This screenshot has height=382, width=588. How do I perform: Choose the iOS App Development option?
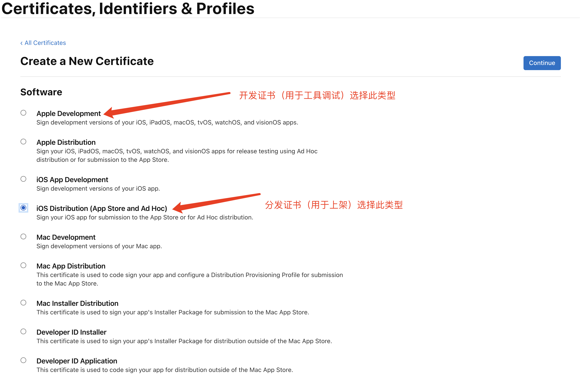click(x=24, y=179)
